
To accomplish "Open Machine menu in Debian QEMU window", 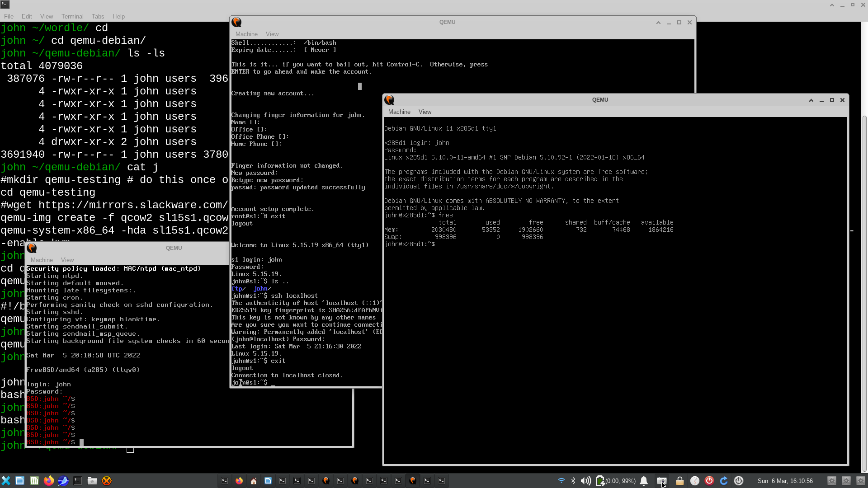I will click(x=399, y=112).
